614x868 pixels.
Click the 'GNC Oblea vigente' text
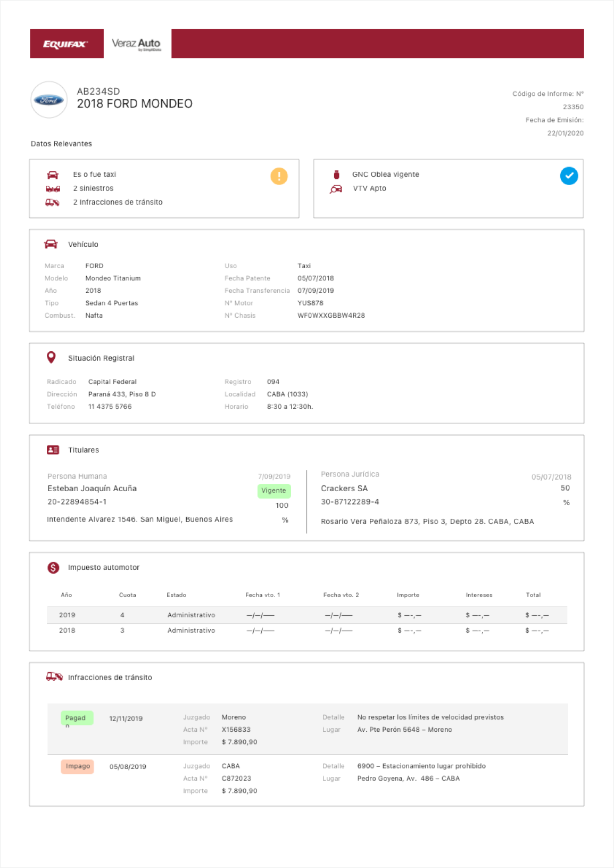tap(386, 175)
